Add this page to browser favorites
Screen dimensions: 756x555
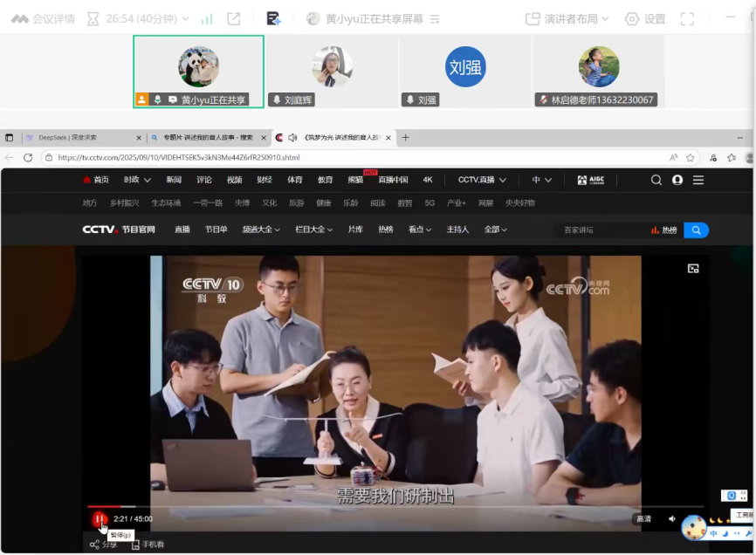(691, 157)
